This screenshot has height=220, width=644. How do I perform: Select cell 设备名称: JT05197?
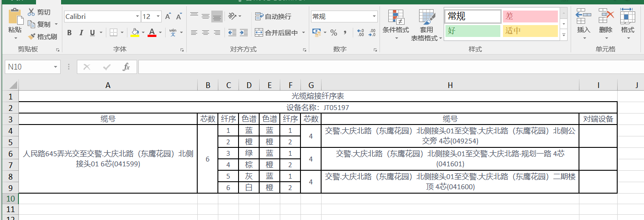[x=318, y=107]
